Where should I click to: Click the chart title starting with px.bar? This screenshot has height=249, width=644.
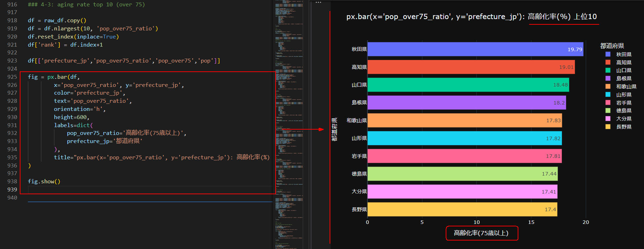click(471, 17)
